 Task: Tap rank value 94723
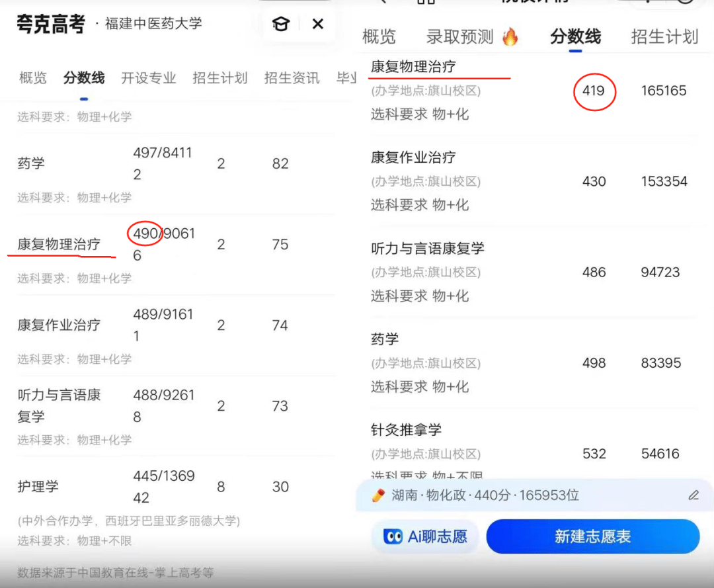660,272
